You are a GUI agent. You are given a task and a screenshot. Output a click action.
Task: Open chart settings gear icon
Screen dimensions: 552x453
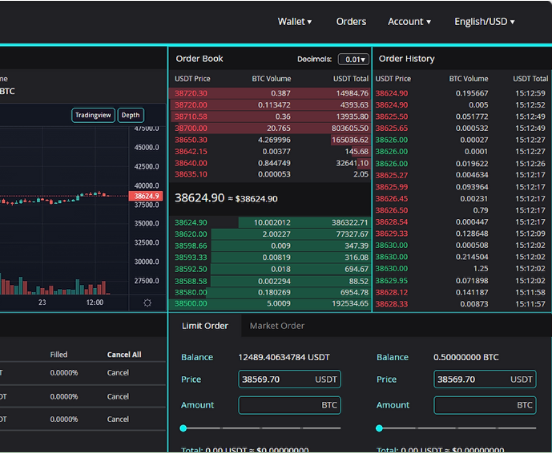click(148, 303)
